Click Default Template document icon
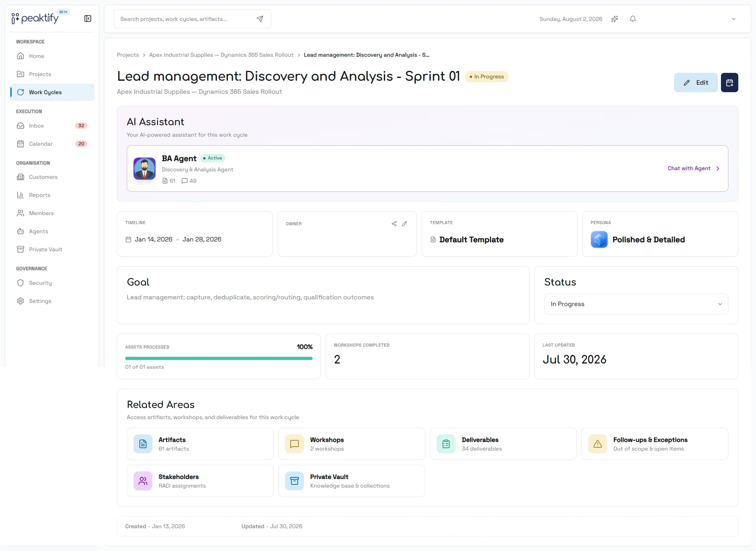The width and height of the screenshot is (756, 551). coord(433,239)
